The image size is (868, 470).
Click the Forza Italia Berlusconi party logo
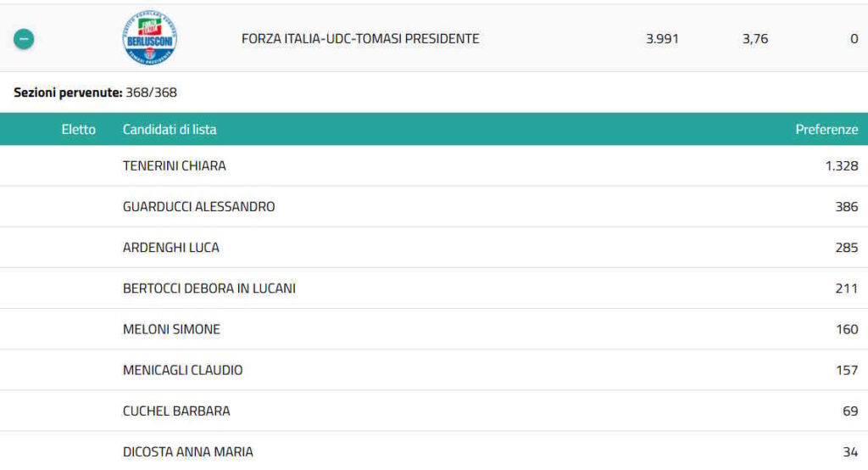click(x=150, y=39)
